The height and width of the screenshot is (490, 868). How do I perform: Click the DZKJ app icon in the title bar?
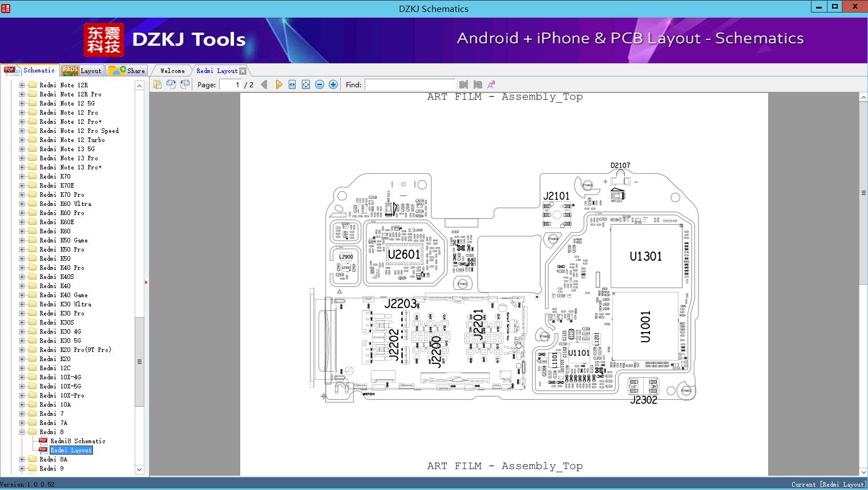(5, 8)
